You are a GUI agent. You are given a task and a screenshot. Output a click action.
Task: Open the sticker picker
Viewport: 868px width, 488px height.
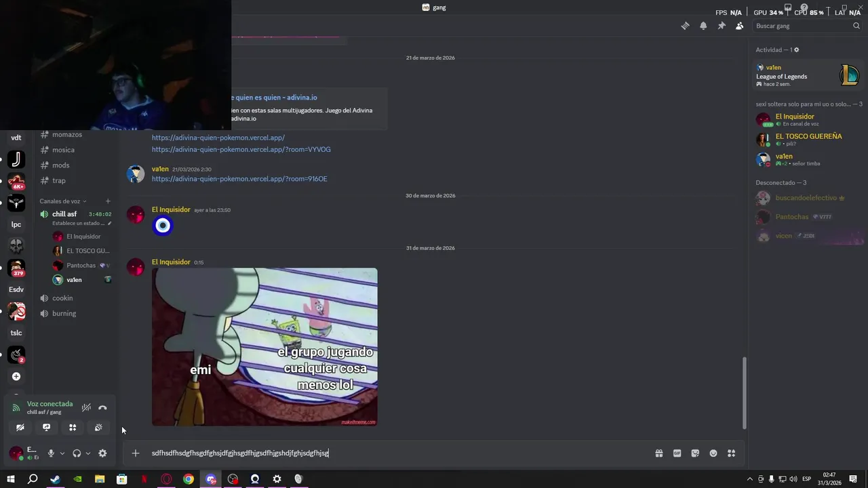click(x=695, y=453)
